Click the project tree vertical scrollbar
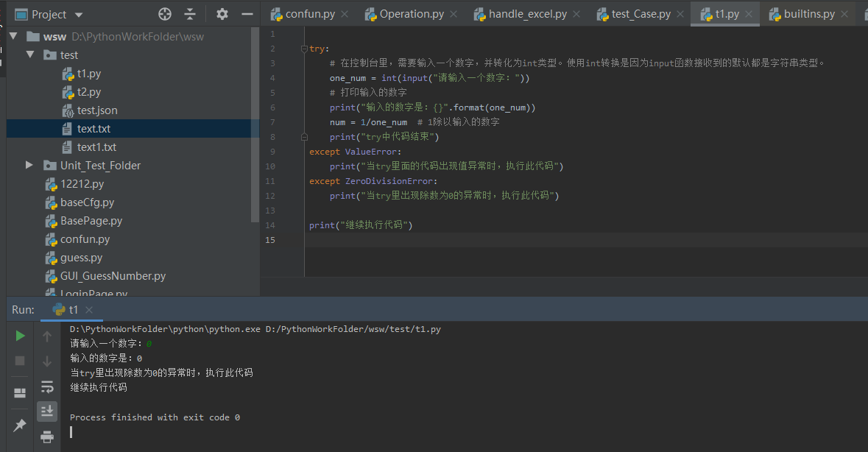 [255, 124]
